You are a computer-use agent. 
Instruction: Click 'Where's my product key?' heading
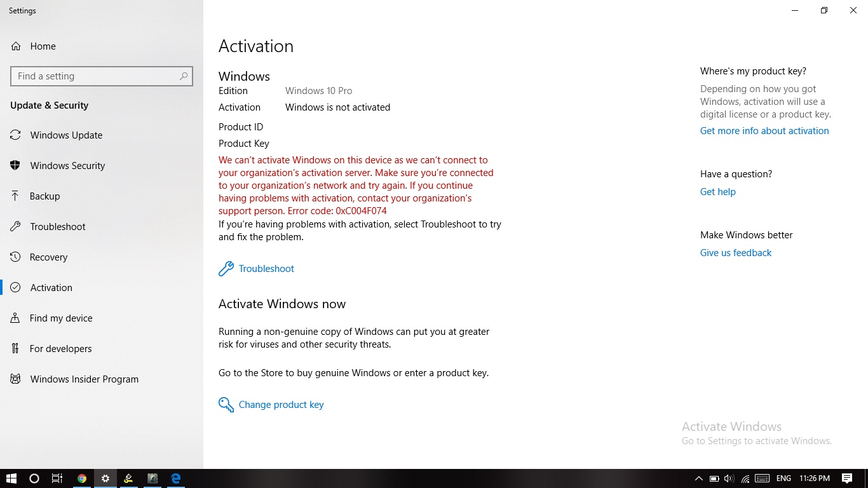click(x=753, y=71)
